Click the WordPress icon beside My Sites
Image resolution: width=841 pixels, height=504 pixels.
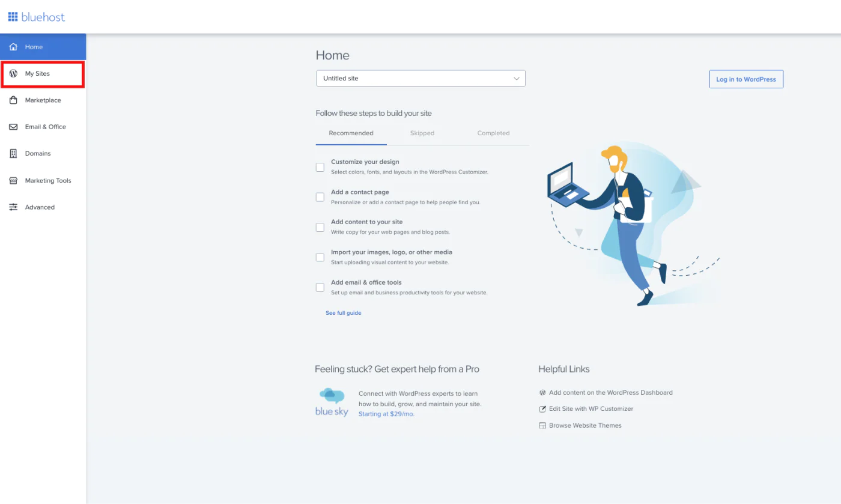[13, 73]
